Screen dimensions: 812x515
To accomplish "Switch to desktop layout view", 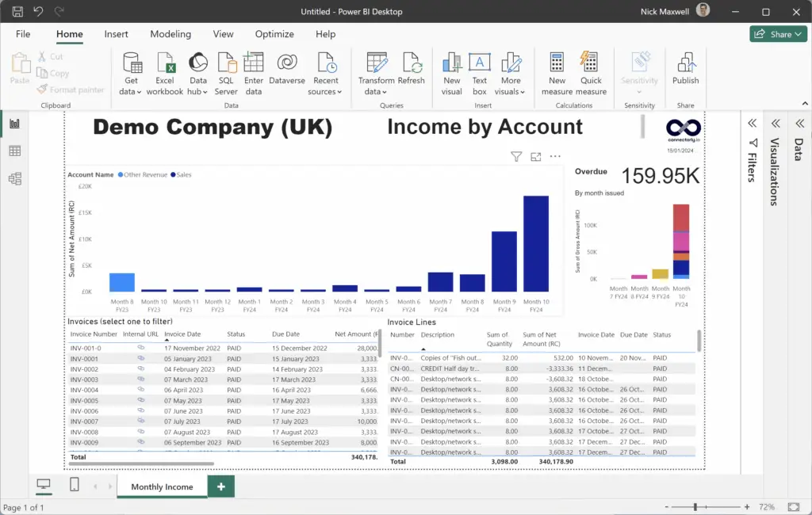I will pos(44,485).
